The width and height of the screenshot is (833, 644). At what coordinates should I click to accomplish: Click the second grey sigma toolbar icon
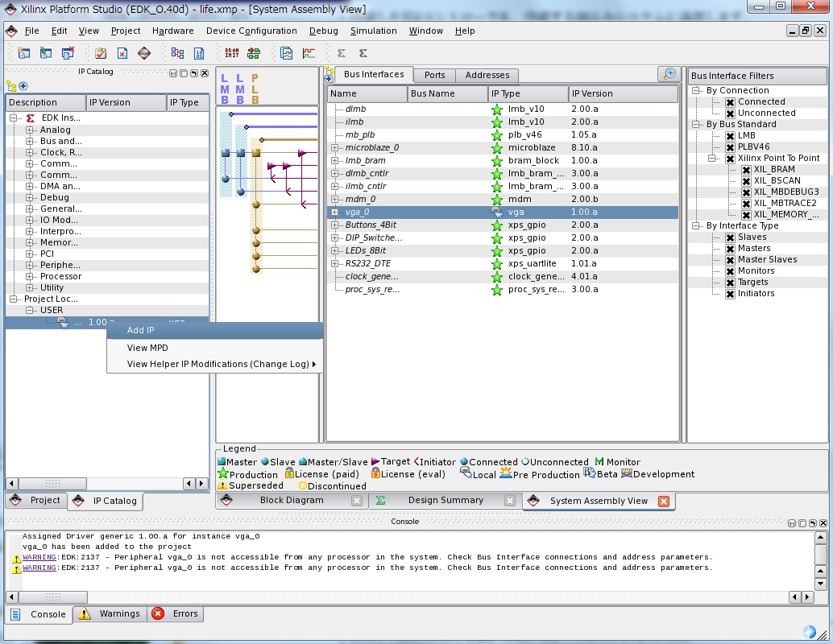(363, 53)
